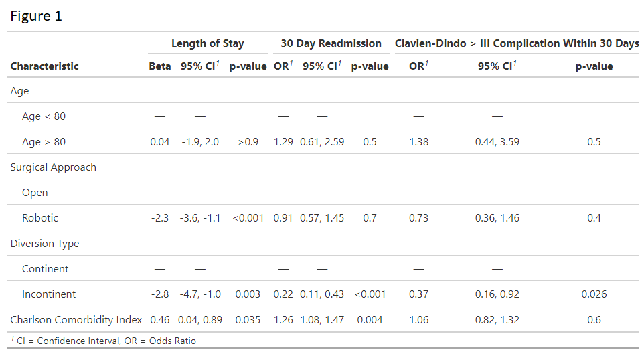The image size is (644, 354).
Task: Select the "Age ≥ 80" row label
Action: tap(44, 142)
